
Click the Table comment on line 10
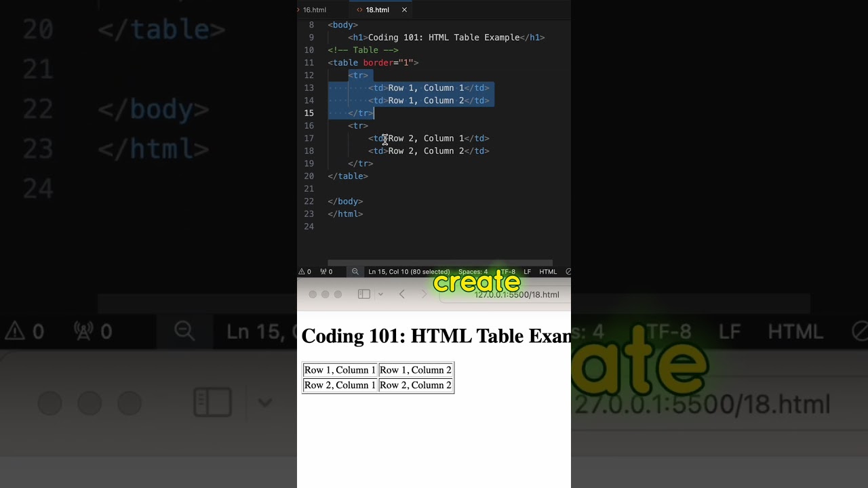tap(363, 50)
